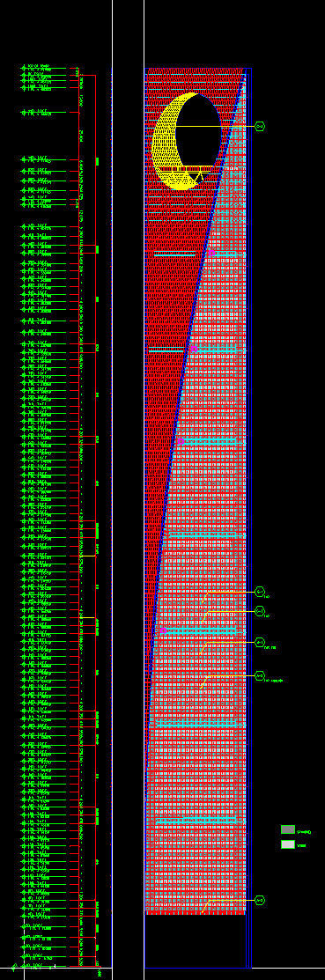Select the cyan bar left of the top magenta marker

[x=174, y=254]
